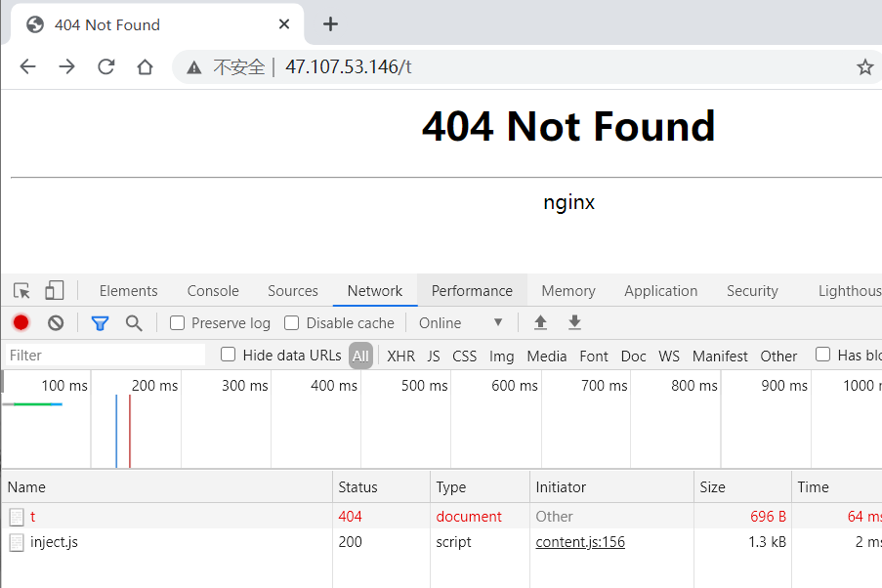Open the Security tab

[752, 291]
